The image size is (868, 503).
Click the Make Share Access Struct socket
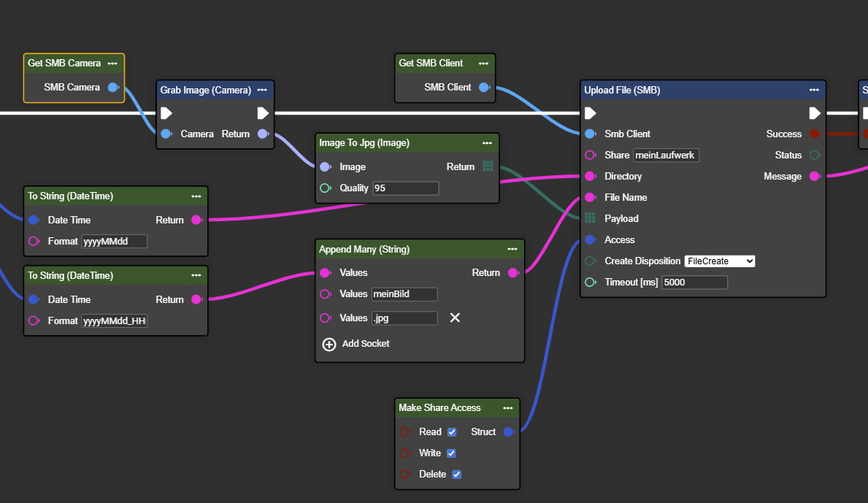click(509, 431)
